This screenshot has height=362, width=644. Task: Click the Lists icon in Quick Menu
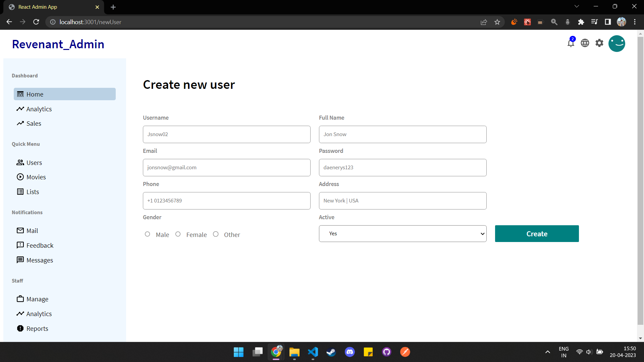tap(20, 191)
